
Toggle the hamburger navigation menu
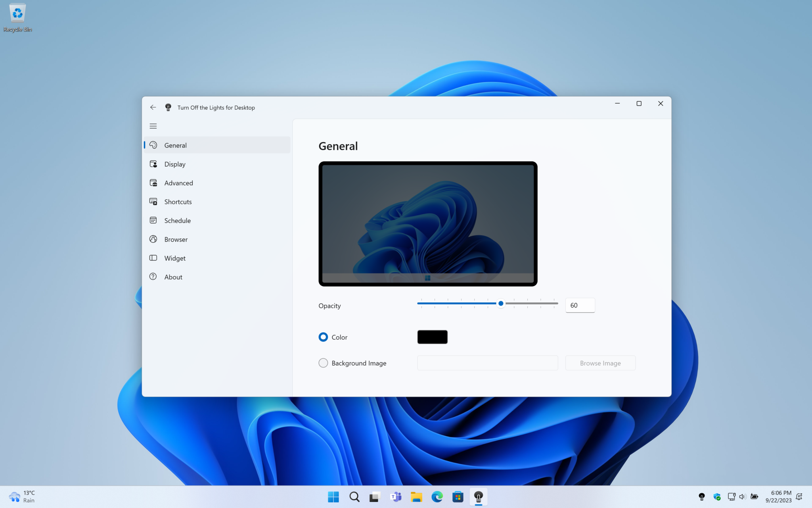pos(153,126)
